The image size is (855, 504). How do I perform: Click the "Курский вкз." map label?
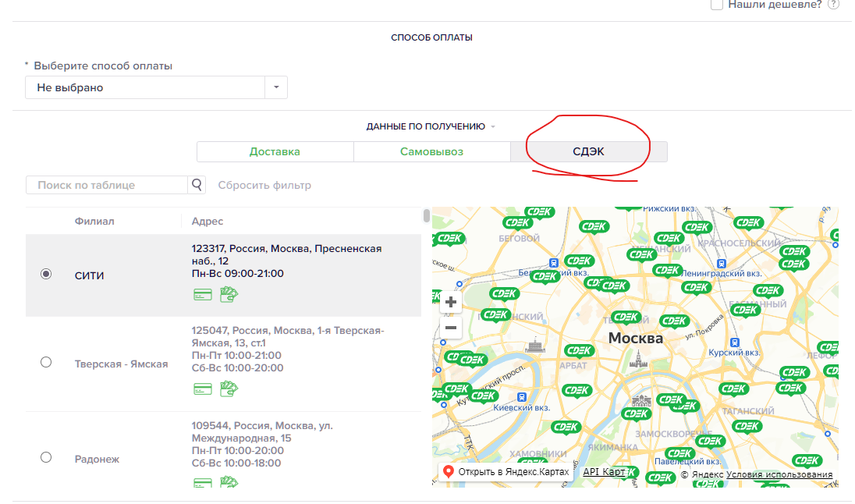pyautogui.click(x=734, y=353)
